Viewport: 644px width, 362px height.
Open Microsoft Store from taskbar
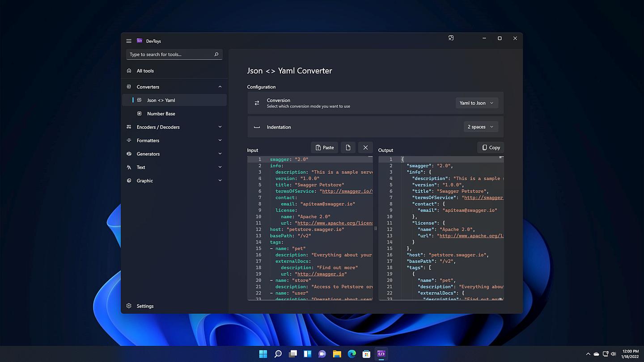tap(366, 354)
